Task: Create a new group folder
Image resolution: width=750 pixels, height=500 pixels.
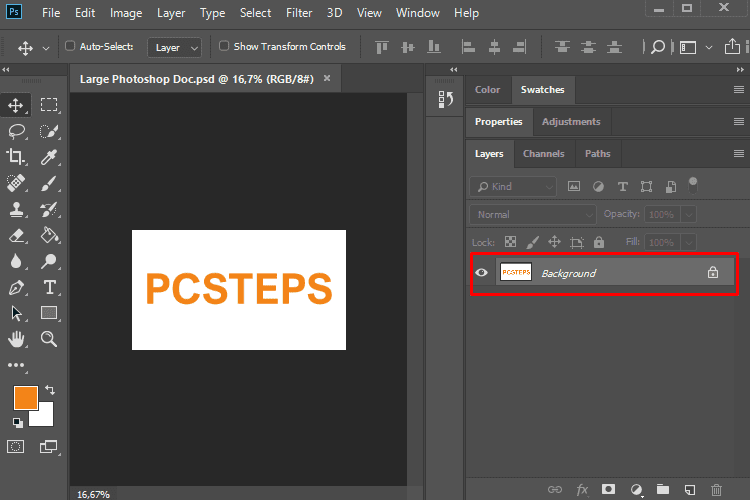Action: (662, 489)
